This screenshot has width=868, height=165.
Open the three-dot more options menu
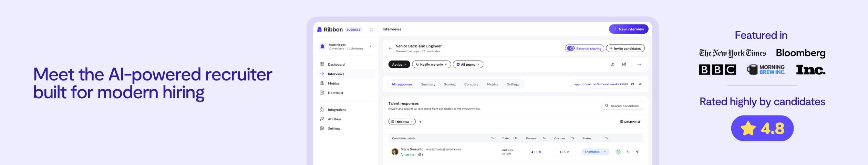click(639, 64)
